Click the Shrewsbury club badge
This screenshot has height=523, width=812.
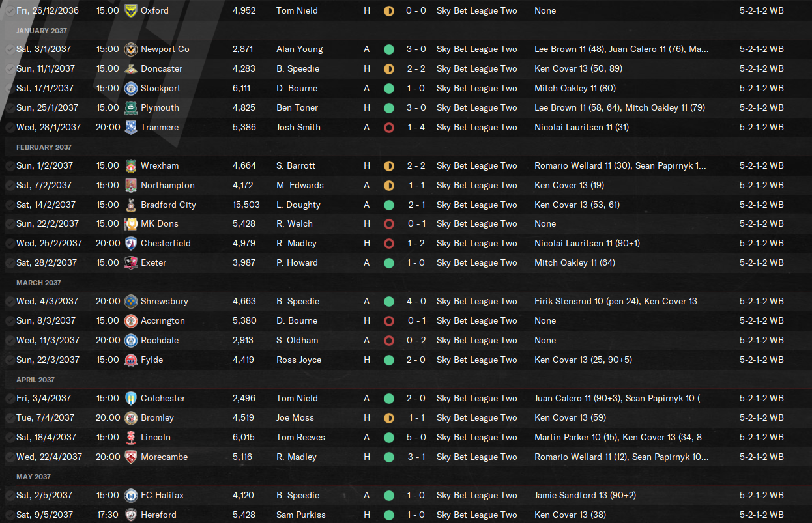(131, 302)
